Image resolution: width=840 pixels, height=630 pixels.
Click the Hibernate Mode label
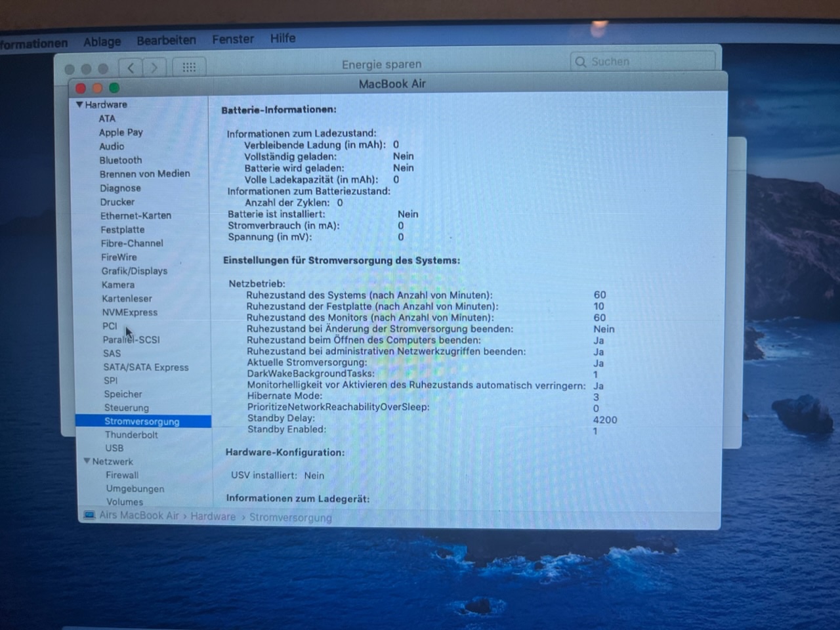click(x=285, y=396)
